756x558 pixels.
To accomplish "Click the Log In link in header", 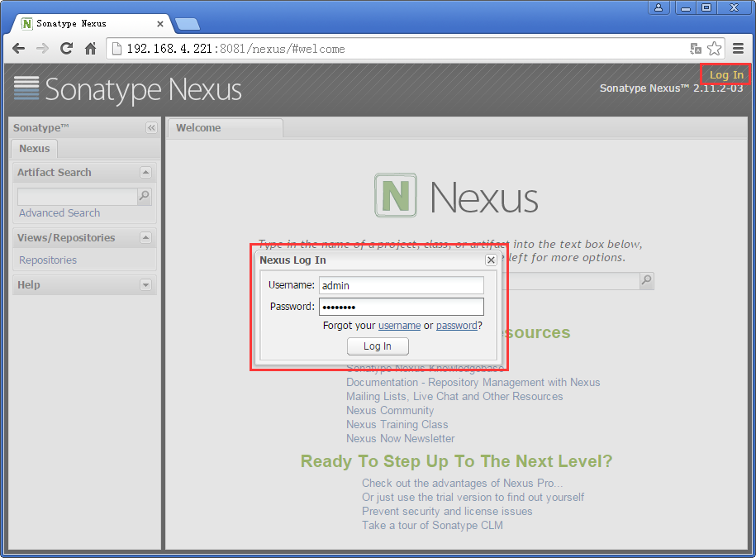I will [x=726, y=74].
